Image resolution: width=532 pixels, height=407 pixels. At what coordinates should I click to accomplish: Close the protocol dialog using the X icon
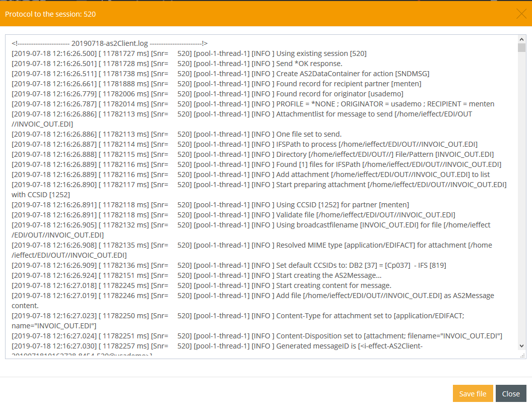click(x=521, y=14)
